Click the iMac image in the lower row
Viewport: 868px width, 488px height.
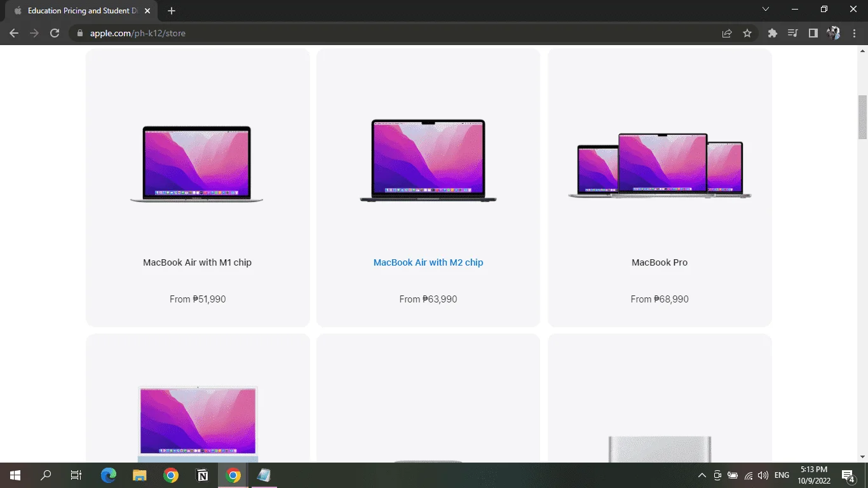pos(198,423)
